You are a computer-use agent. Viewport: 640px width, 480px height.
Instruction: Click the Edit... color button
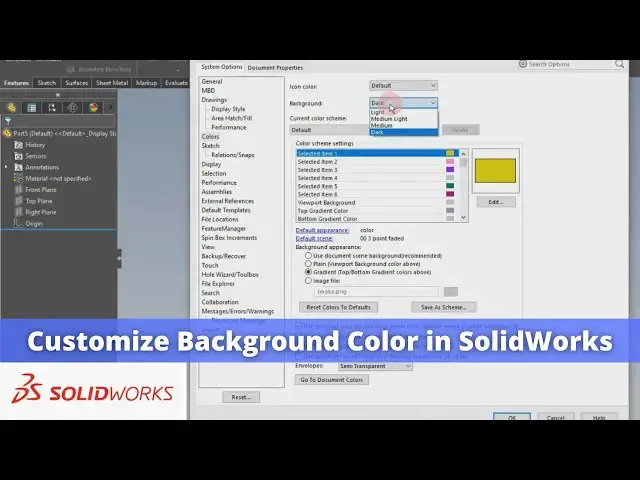(496, 202)
